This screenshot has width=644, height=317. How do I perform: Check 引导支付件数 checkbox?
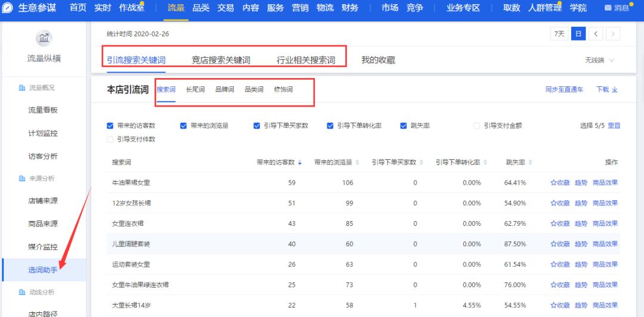(x=110, y=139)
